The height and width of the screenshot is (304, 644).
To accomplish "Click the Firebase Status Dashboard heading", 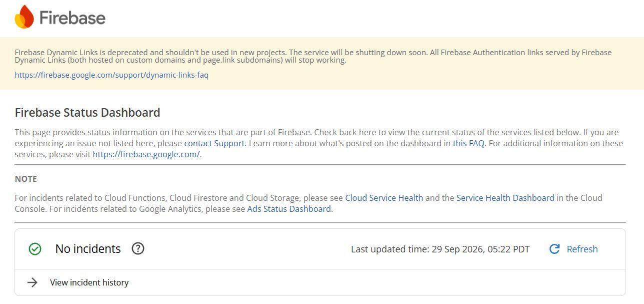I will (87, 112).
